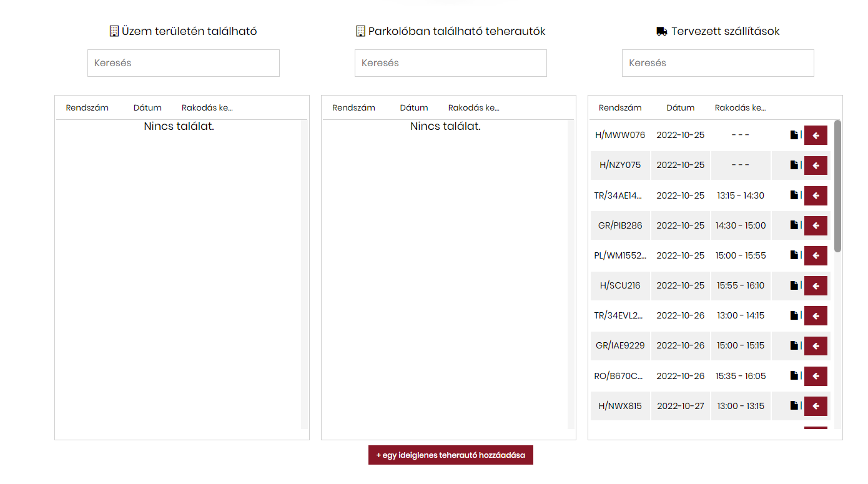Click the scrollbar thumb of the planned shipments list
The image size is (868, 484).
[837, 185]
